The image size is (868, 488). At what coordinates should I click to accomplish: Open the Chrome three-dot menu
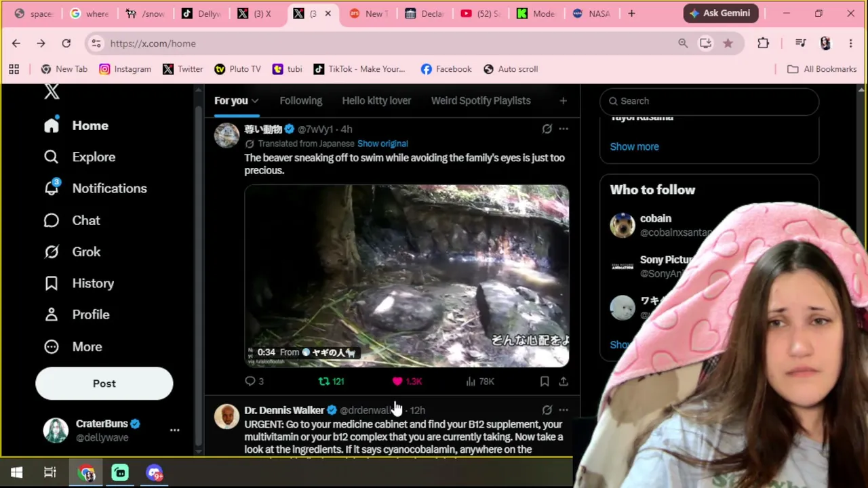click(850, 43)
